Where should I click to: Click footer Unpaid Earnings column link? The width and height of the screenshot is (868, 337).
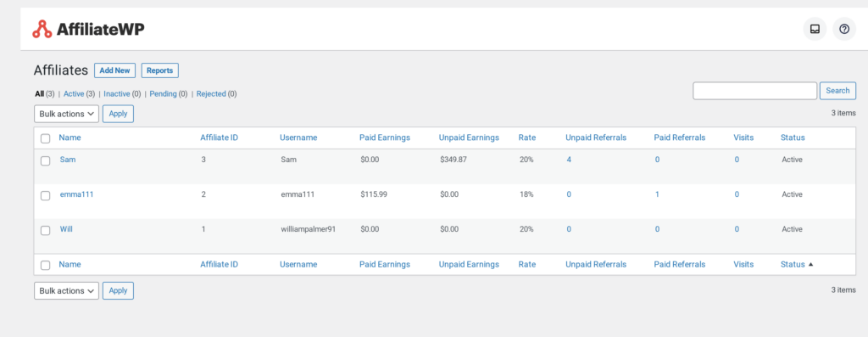(x=469, y=264)
